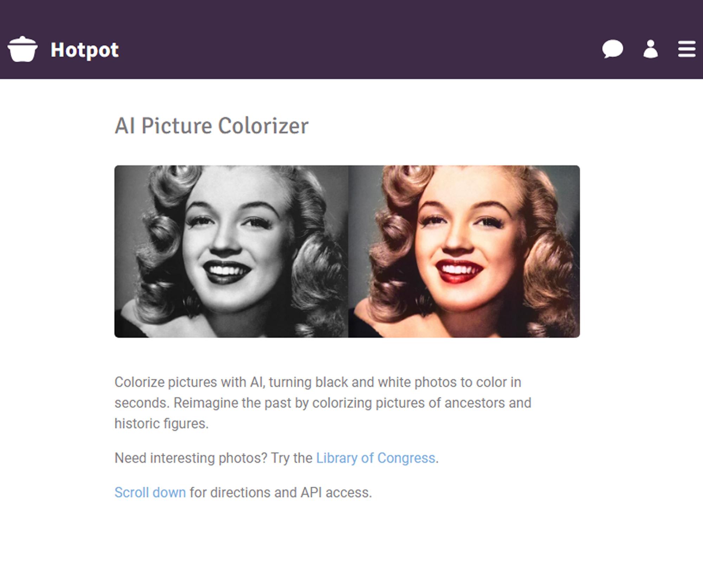703x588 pixels.
Task: Click the 'historic figures.' text line
Action: pos(161,424)
